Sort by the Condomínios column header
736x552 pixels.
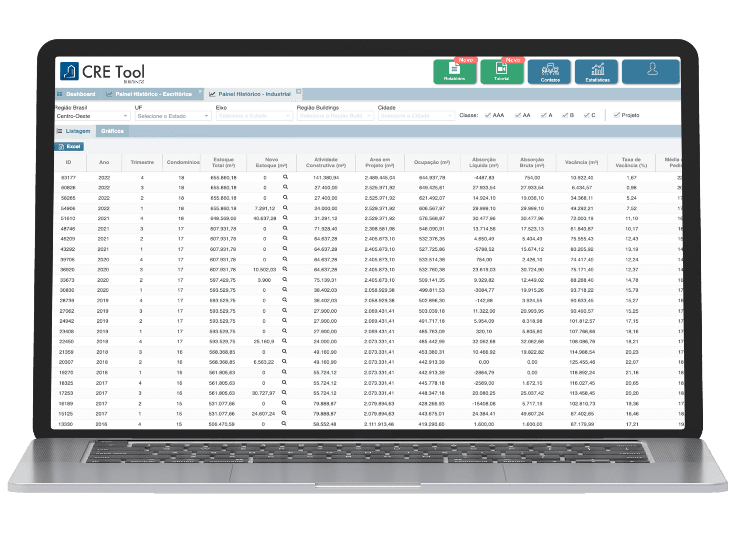click(x=182, y=162)
